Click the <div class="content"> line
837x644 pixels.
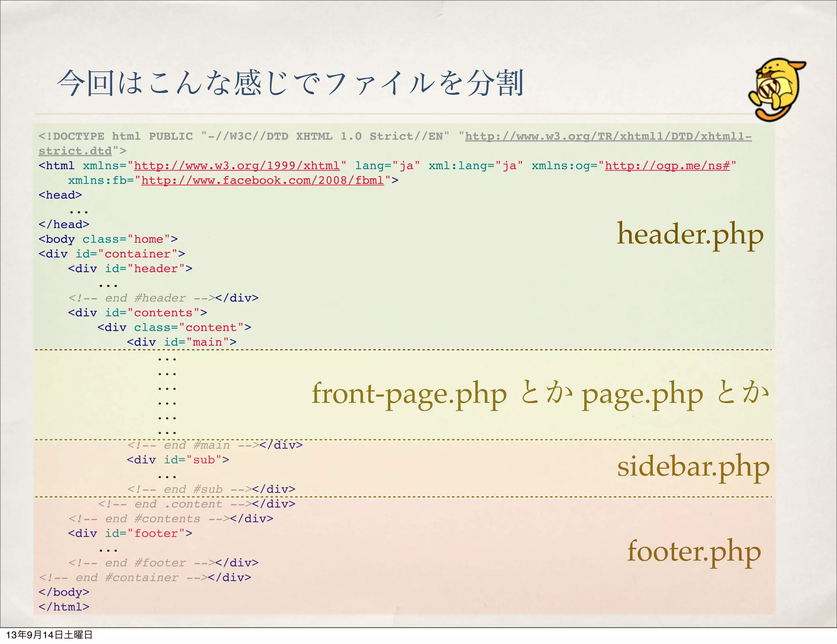pos(175,327)
